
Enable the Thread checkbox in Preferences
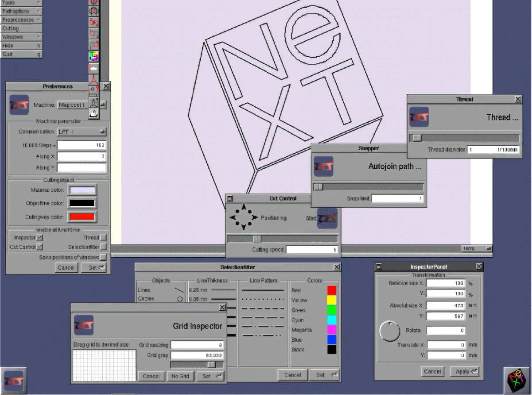[103, 238]
